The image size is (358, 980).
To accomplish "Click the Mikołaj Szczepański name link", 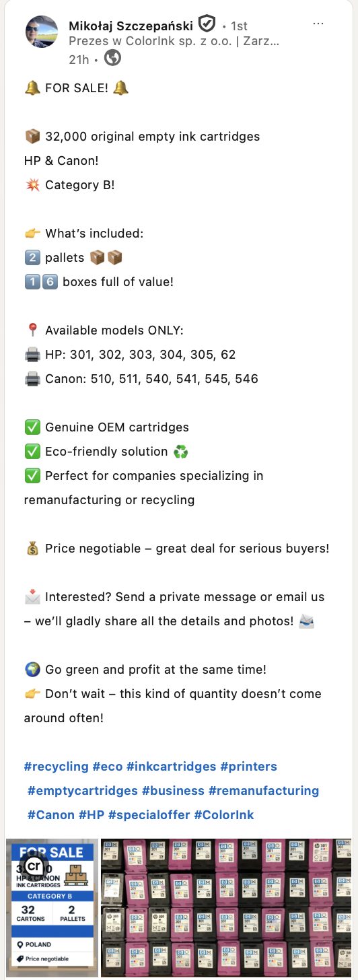I will (x=131, y=26).
